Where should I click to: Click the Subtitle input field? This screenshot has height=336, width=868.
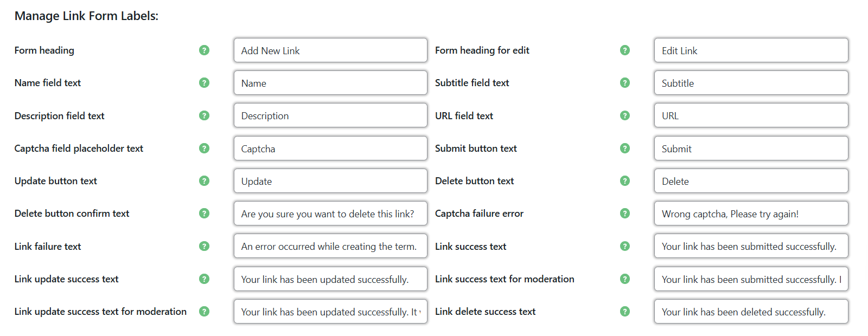(751, 82)
